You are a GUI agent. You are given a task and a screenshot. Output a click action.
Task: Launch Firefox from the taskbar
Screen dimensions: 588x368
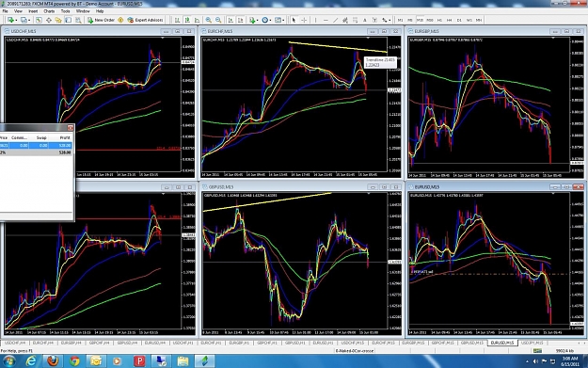click(x=53, y=360)
